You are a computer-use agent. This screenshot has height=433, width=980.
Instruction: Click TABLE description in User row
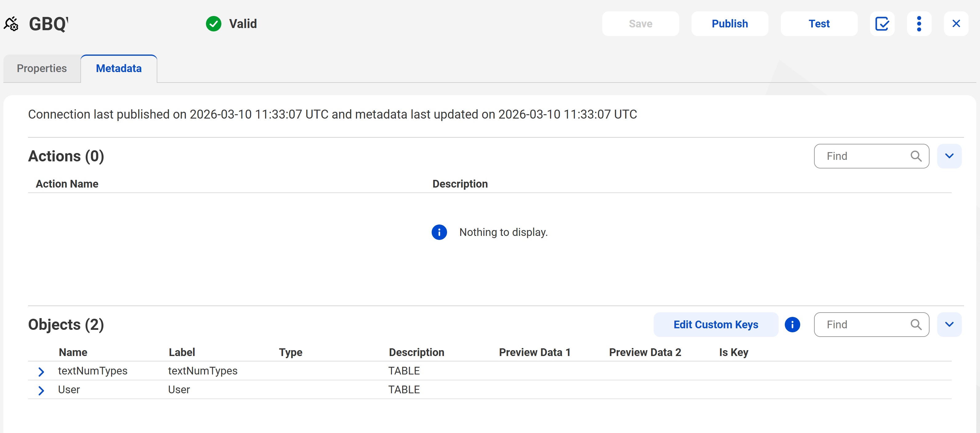pyautogui.click(x=404, y=390)
